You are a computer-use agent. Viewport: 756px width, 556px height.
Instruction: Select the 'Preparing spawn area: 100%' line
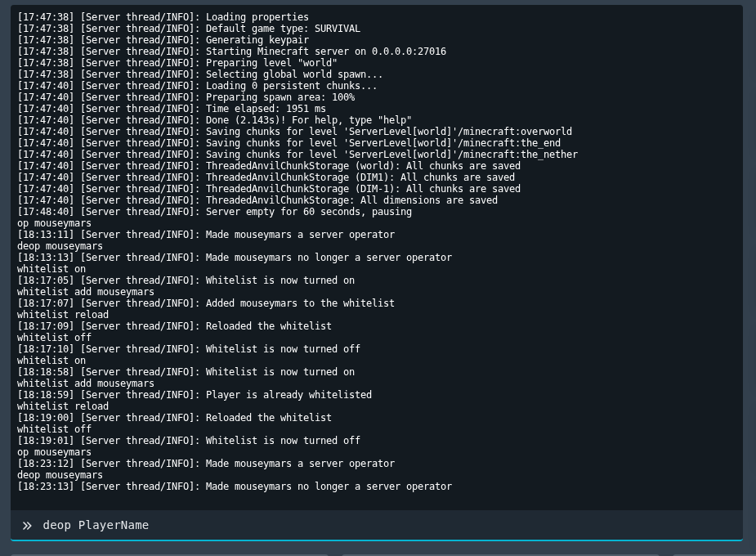[186, 97]
